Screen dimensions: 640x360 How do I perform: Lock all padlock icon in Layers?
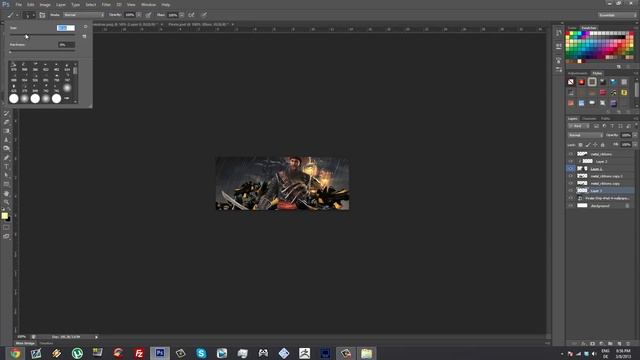click(x=602, y=144)
